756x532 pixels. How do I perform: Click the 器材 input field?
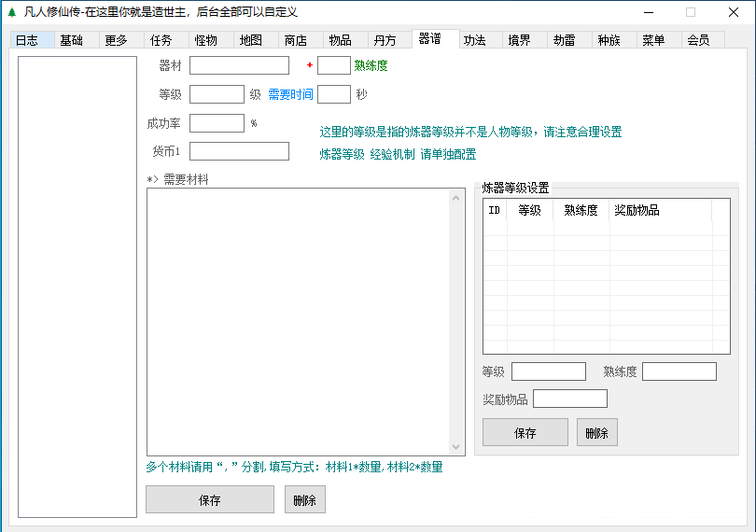(239, 65)
